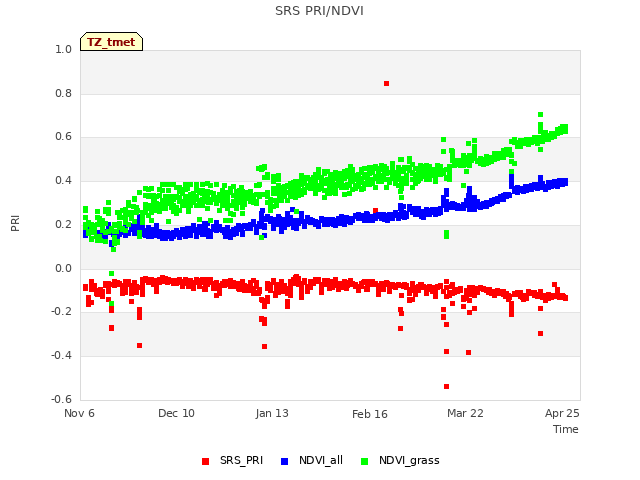Select the NDVI_all legend label
Viewport: 640px width, 480px height.
coord(321,460)
